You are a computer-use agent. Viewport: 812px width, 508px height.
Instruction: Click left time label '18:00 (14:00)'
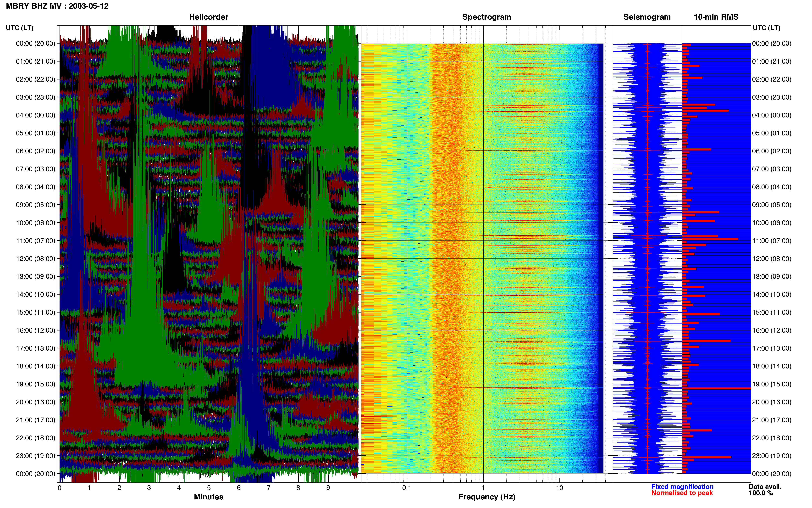(36, 366)
